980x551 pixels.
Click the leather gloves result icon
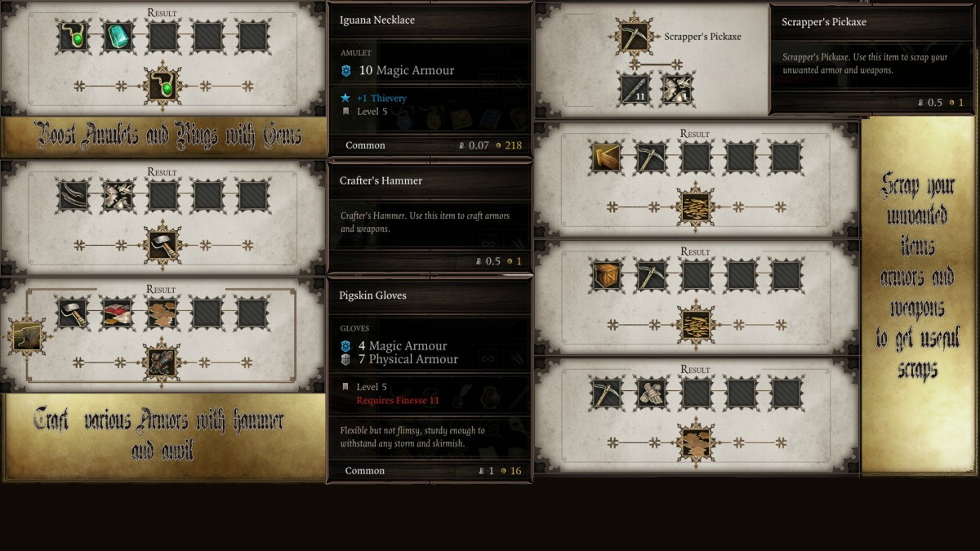point(162,362)
